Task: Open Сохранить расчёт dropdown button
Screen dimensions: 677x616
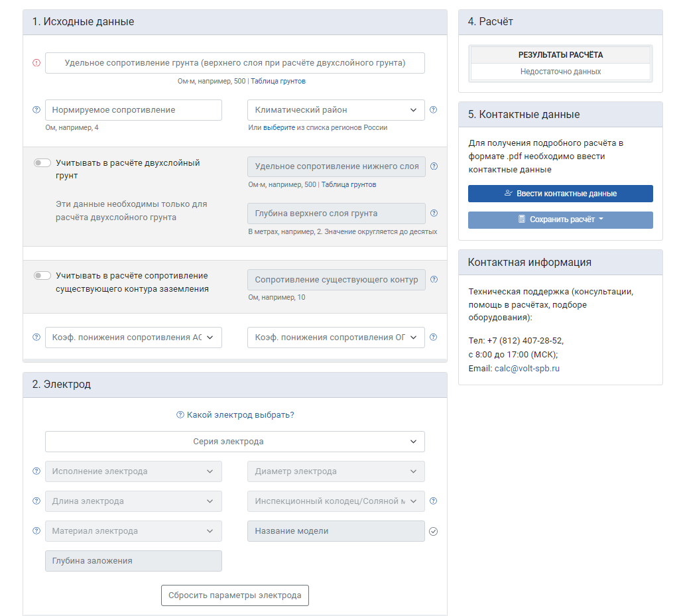Action: click(560, 219)
